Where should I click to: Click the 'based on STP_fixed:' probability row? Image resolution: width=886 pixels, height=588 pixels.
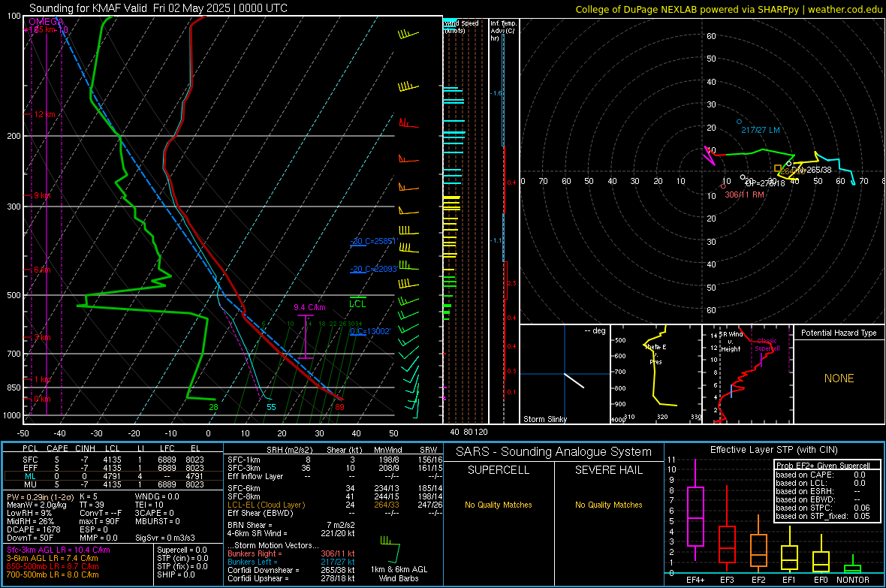point(823,516)
